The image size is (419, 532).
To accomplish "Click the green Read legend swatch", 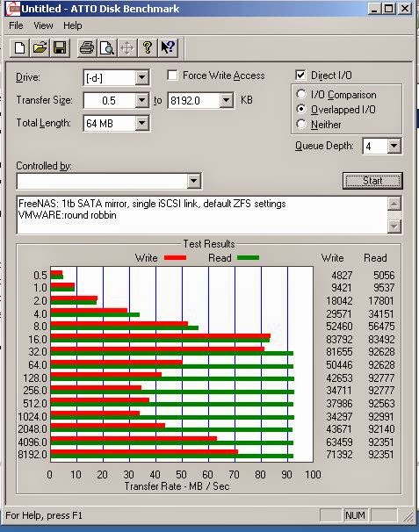I will coord(249,258).
